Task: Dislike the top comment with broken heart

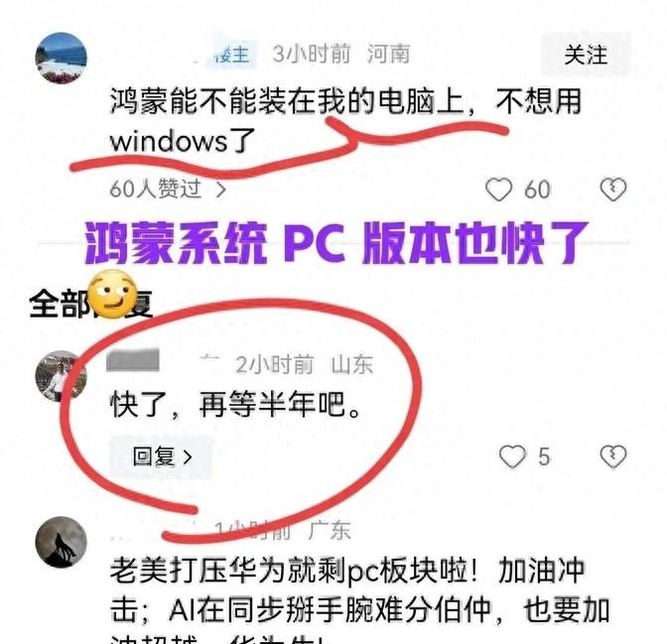Action: click(613, 190)
